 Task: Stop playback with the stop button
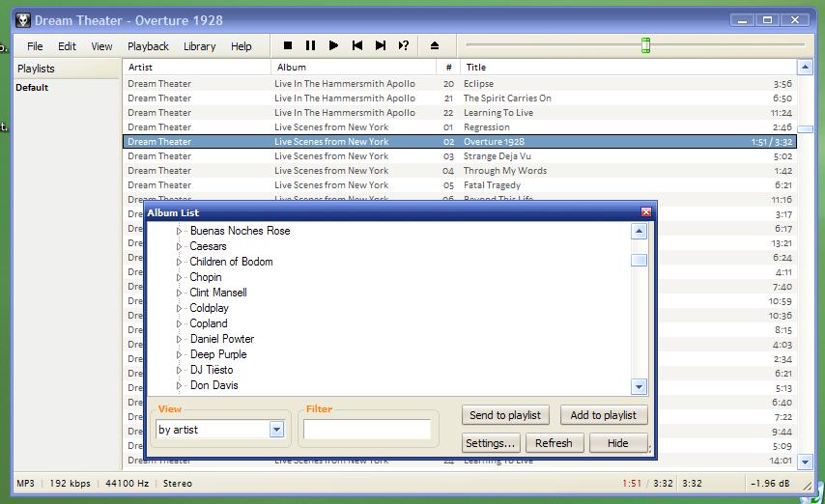(x=287, y=45)
